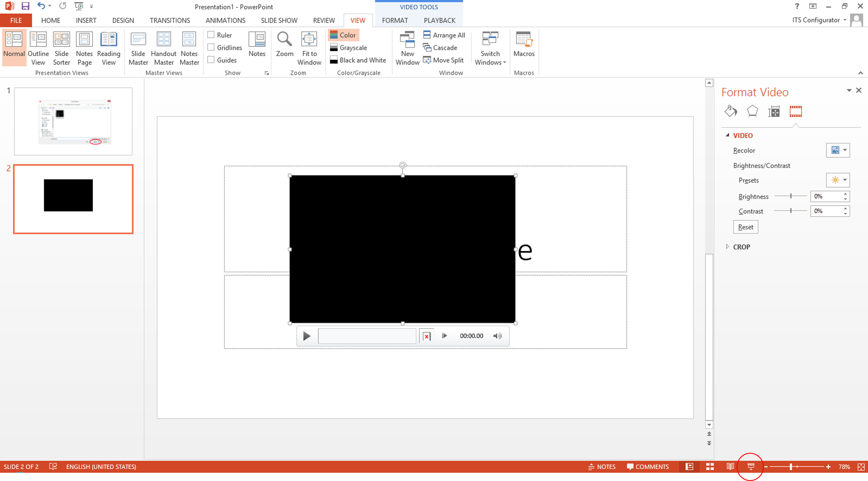Image resolution: width=868 pixels, height=481 pixels.
Task: Adjust the Contrast slider
Action: click(x=791, y=211)
